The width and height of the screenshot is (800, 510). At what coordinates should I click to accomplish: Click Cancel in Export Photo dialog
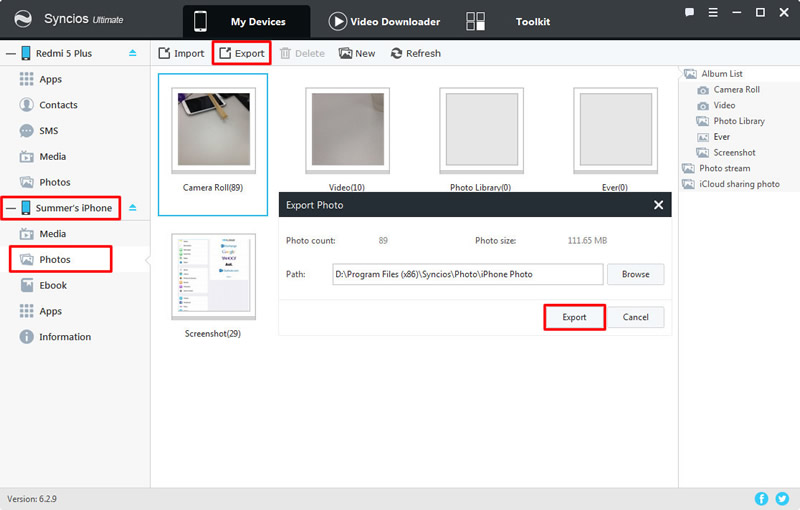point(635,317)
